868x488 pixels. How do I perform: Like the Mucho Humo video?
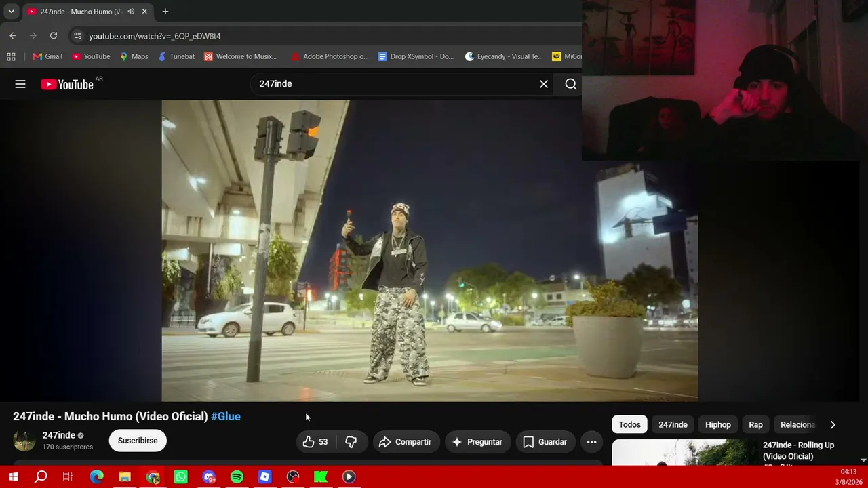[315, 442]
